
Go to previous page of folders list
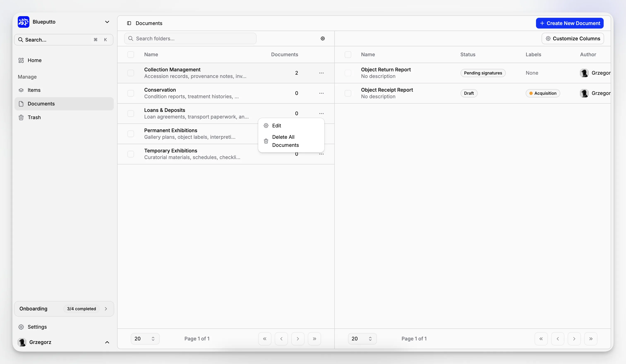click(281, 339)
